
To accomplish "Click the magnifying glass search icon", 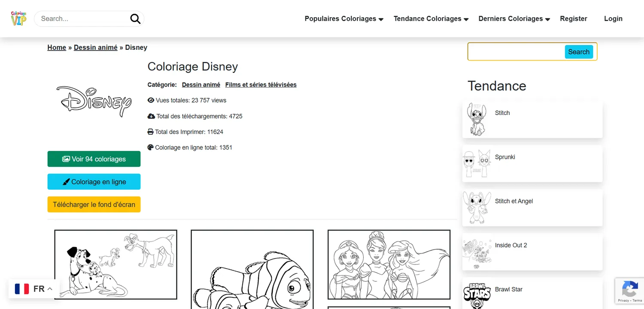I will pyautogui.click(x=135, y=18).
